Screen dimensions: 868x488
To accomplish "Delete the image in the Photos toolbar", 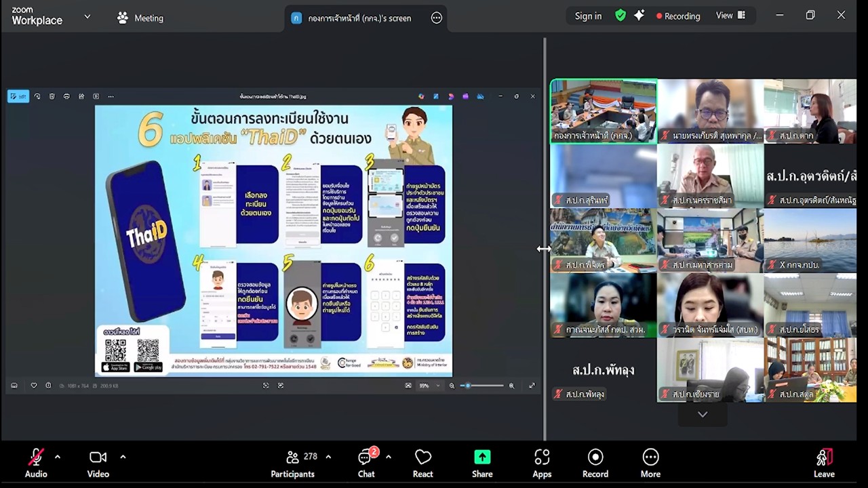I will click(52, 96).
